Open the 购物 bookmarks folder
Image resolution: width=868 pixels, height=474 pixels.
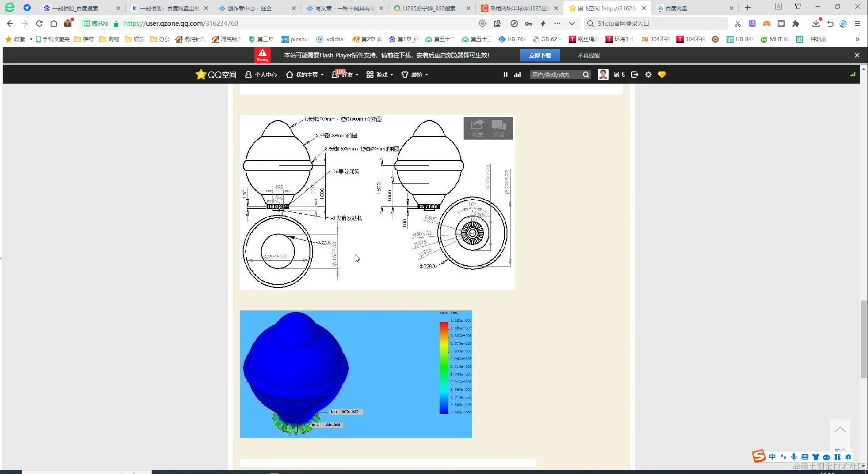pyautogui.click(x=109, y=39)
